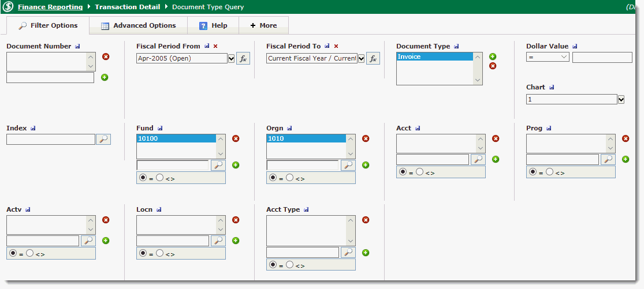Open the Chart dropdown list
644x289 pixels.
[x=621, y=99]
